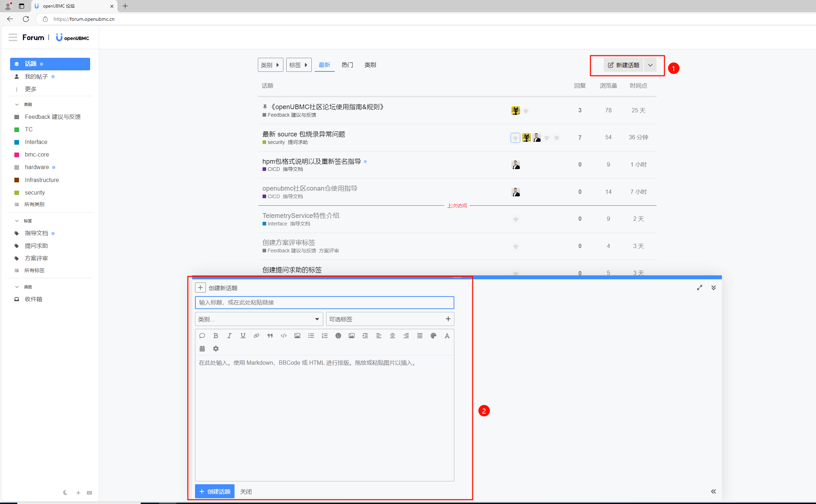The width and height of the screenshot is (816, 504).
Task: Insert a hyperlink with the link icon
Action: [x=256, y=336]
